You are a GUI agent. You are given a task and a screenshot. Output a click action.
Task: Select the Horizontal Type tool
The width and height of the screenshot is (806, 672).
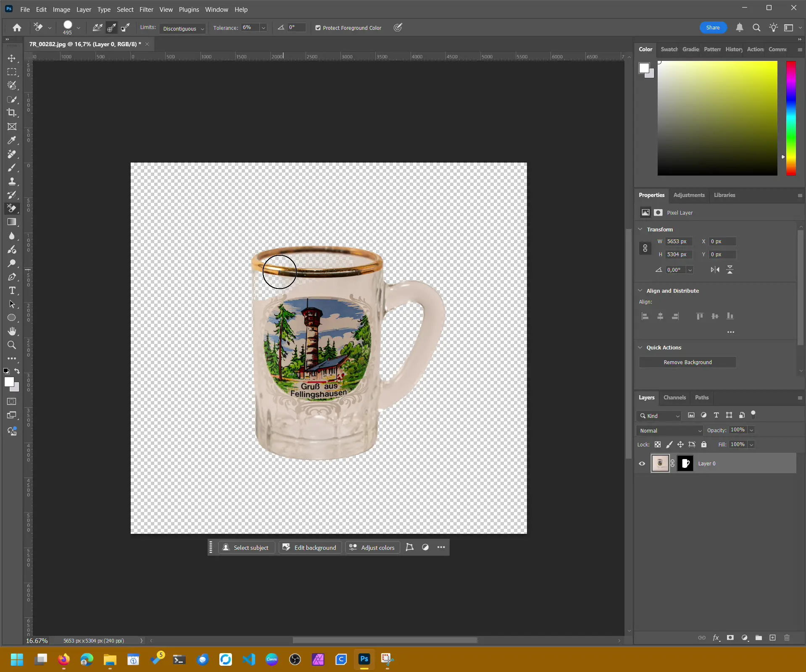coord(12,291)
